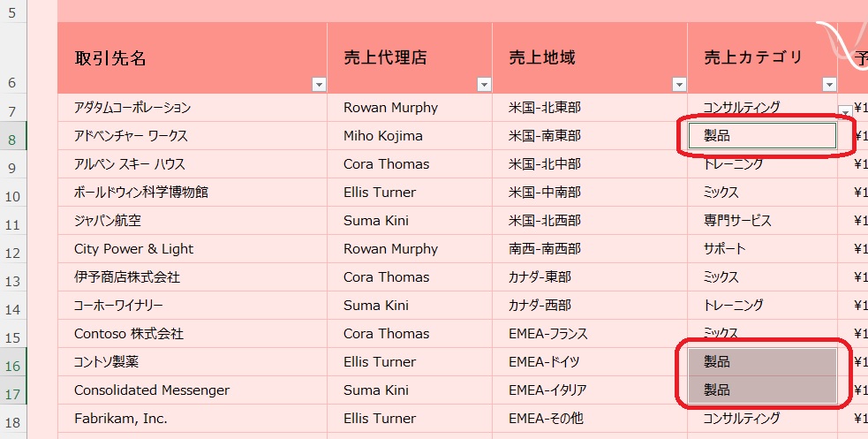Click the 製品 cell in row 8
The image size is (868, 439).
(762, 136)
